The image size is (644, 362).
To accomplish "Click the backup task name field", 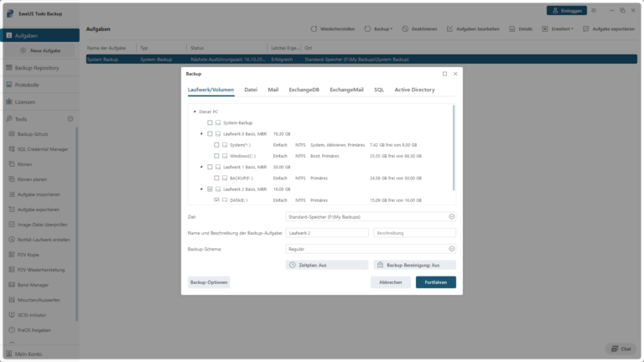I will pyautogui.click(x=327, y=233).
